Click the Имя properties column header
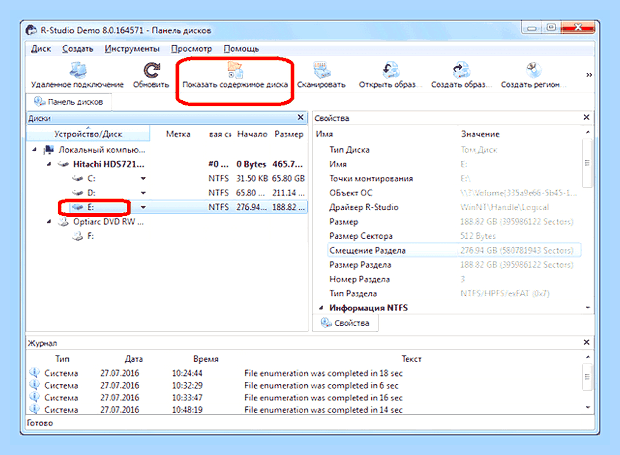Screen dimensions: 620x455 [324, 134]
